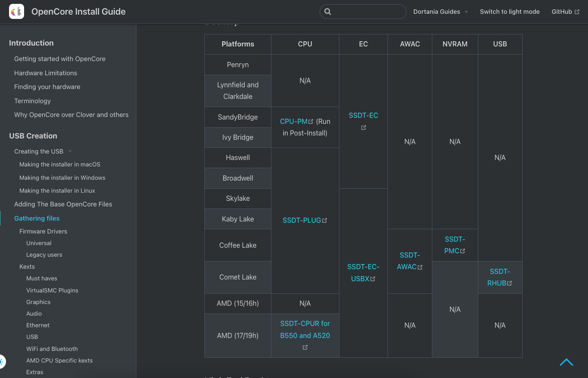
Task: Open Hardware Limitations page
Action: (46, 73)
